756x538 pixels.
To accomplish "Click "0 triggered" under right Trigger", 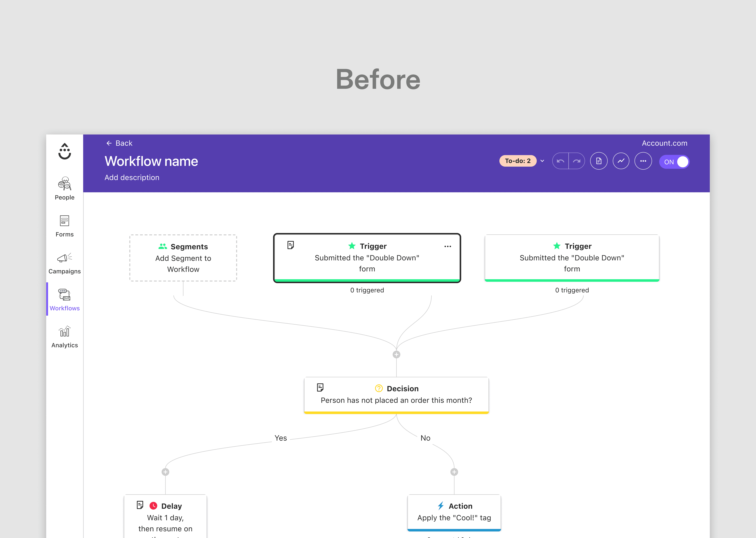I will pyautogui.click(x=572, y=290).
